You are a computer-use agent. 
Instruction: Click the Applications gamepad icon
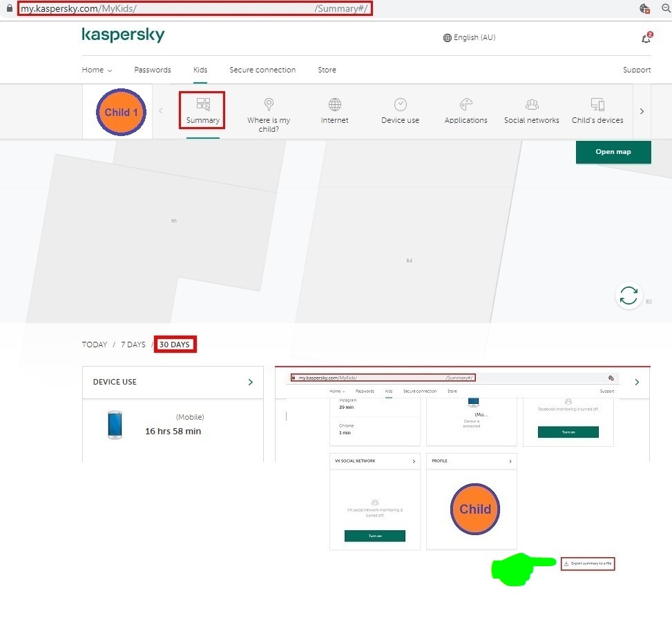click(466, 104)
